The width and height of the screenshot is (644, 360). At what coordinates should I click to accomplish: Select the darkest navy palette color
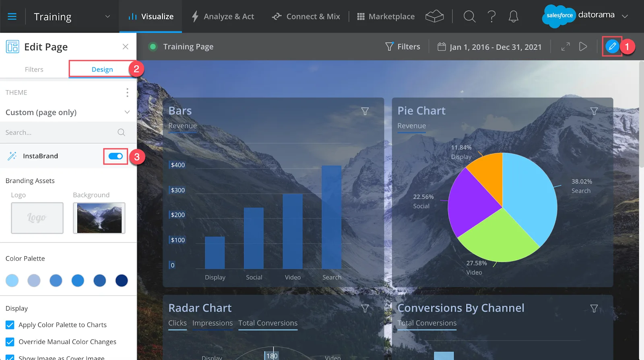[122, 280]
